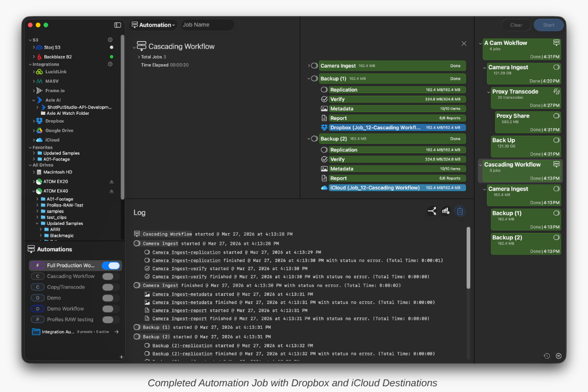Disable the Full Production Workflow toggle

[x=111, y=266]
